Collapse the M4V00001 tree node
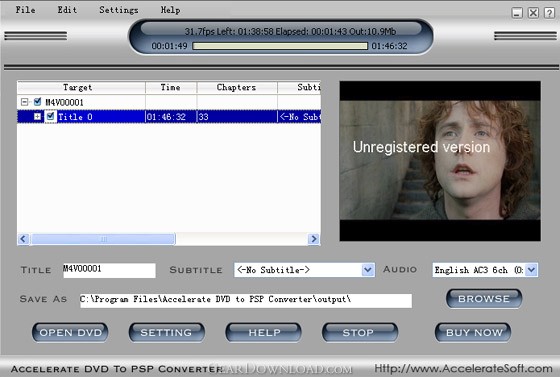The height and width of the screenshot is (377, 560). pyautogui.click(x=24, y=102)
